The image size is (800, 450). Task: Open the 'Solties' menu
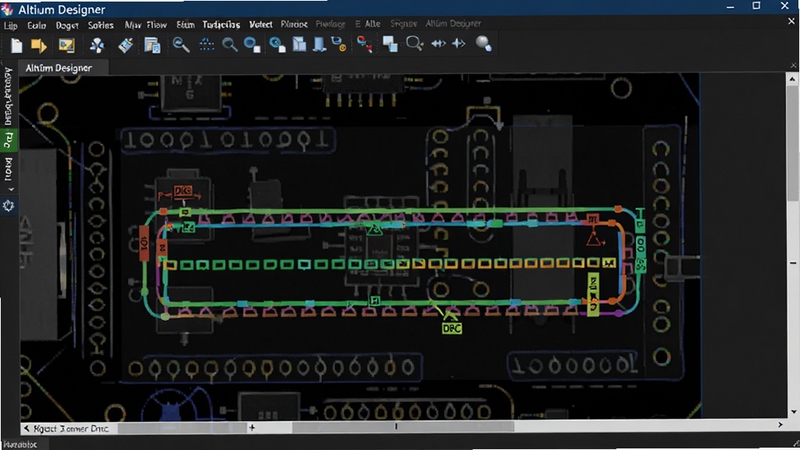point(101,25)
